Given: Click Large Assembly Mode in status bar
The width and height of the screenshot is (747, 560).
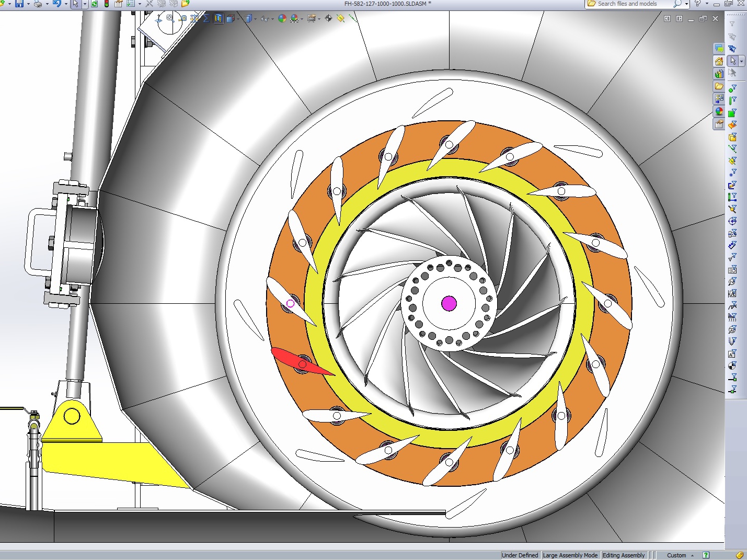Looking at the screenshot, I should pos(570,555).
